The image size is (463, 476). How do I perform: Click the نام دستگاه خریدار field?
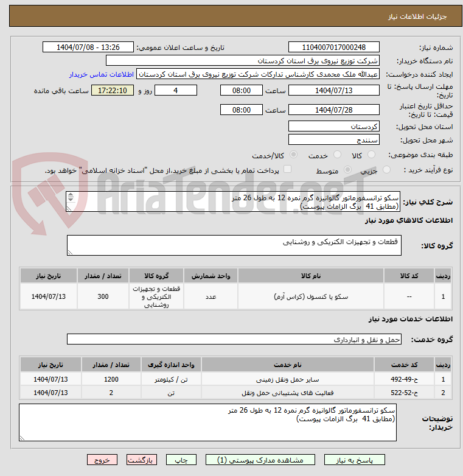(x=242, y=61)
